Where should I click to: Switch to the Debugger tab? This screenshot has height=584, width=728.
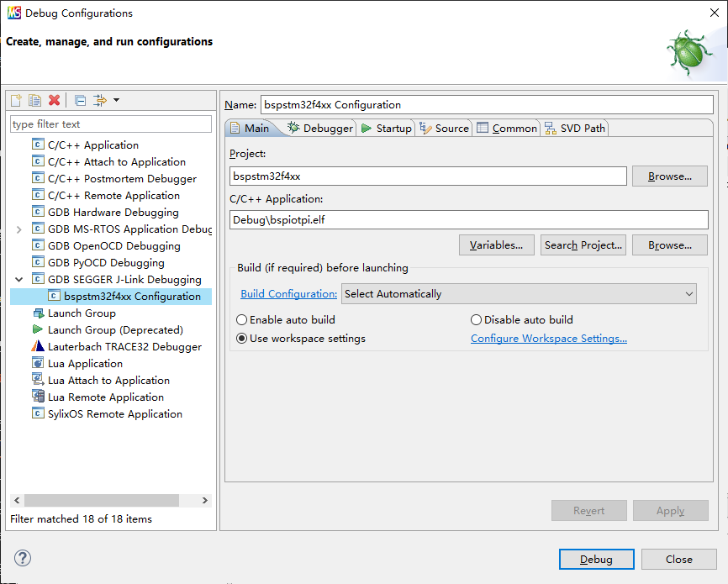320,128
